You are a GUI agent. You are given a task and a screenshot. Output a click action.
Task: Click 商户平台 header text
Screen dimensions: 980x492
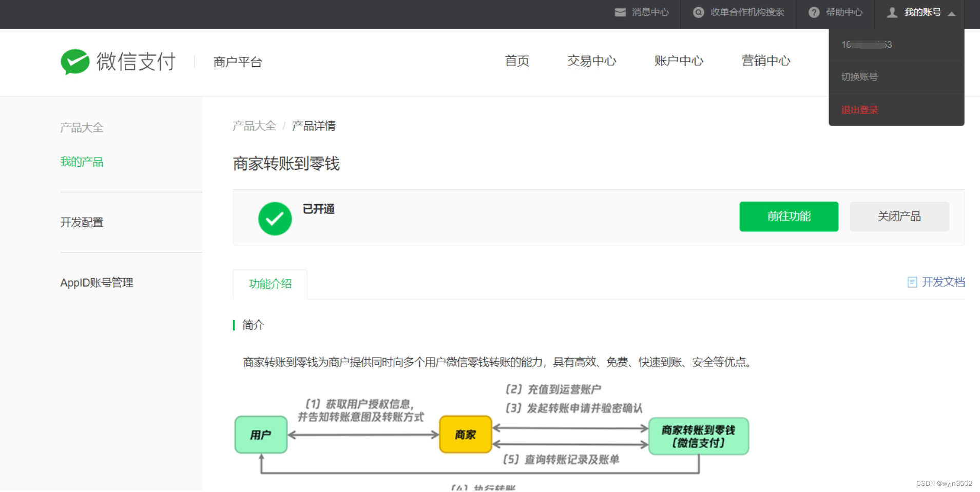click(x=238, y=62)
